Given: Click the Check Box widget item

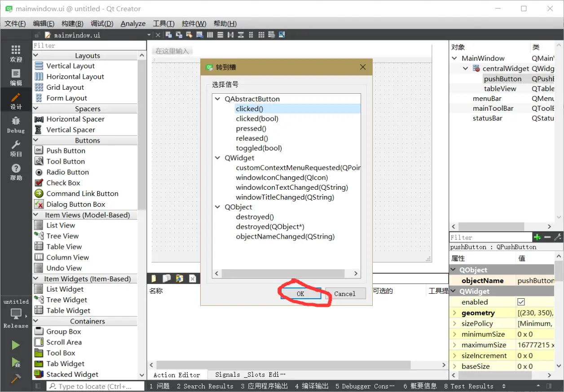Looking at the screenshot, I should pyautogui.click(x=63, y=183).
